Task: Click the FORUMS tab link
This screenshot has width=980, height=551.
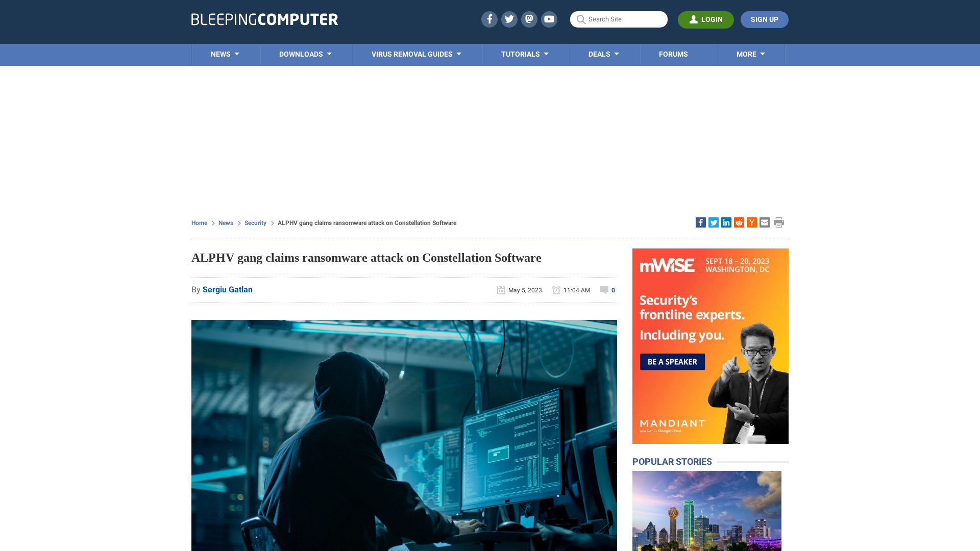Action: (673, 54)
